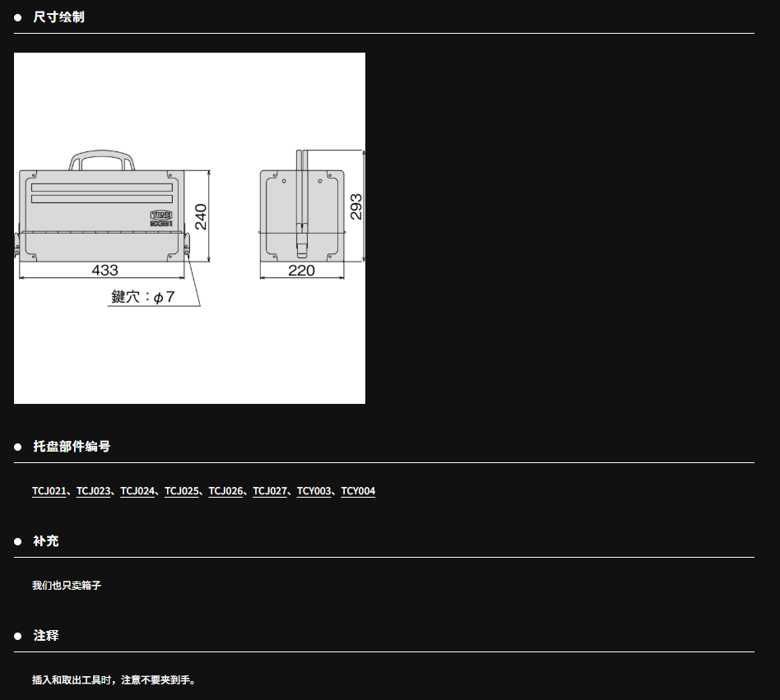Click the TCY004 link
Viewport: 780px width, 700px height.
click(x=358, y=491)
